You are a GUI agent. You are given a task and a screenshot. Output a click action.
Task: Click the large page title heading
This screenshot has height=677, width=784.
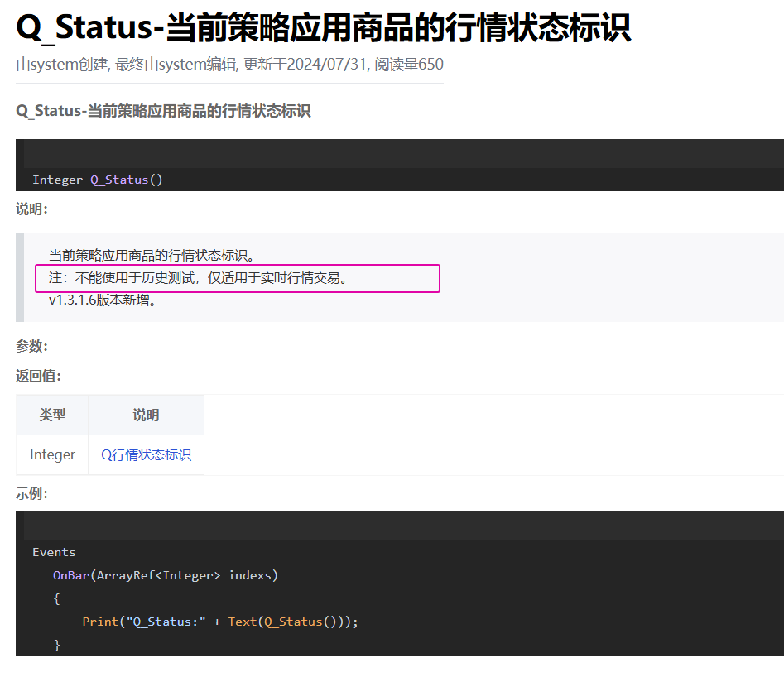click(323, 29)
